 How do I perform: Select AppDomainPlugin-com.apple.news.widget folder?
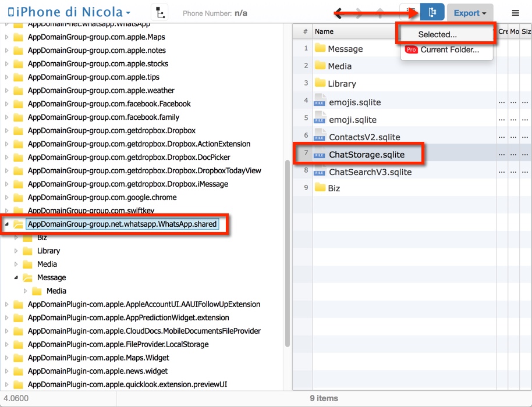coord(98,371)
